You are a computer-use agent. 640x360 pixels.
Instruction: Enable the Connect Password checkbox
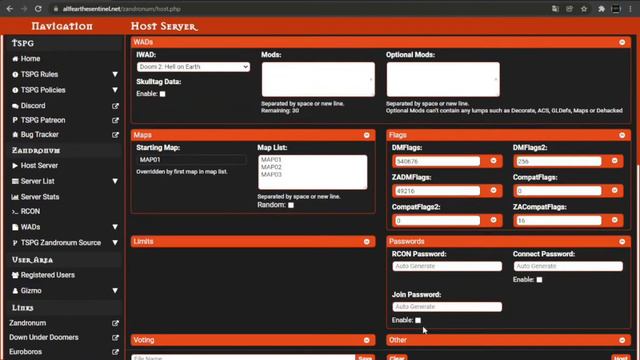pos(539,280)
